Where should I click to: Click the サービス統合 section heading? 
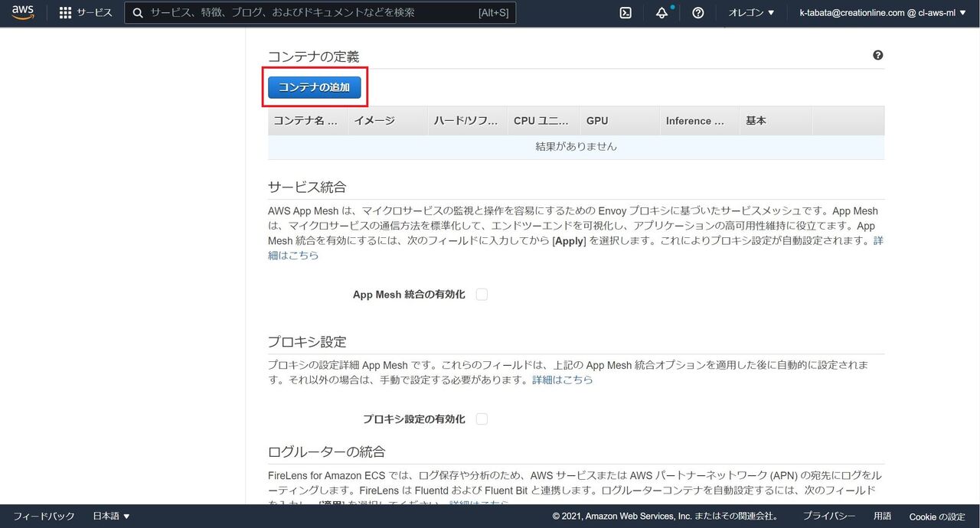307,187
